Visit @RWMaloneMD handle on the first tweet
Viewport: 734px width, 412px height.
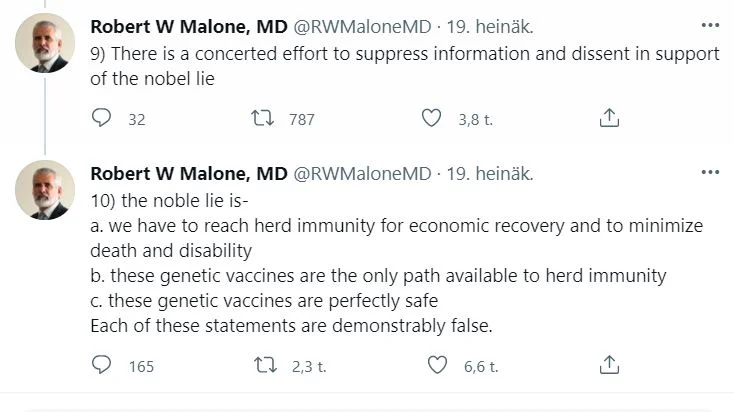tap(361, 26)
